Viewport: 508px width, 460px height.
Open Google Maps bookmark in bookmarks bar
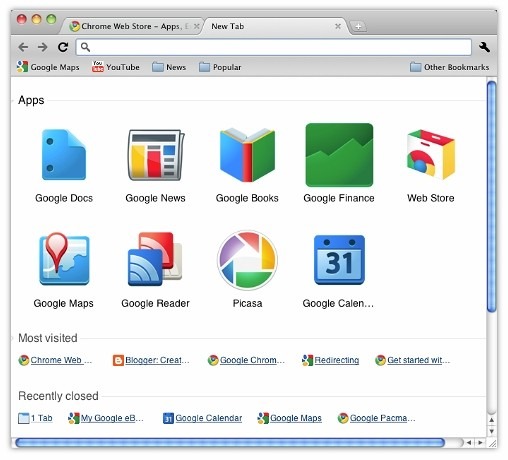coord(48,67)
